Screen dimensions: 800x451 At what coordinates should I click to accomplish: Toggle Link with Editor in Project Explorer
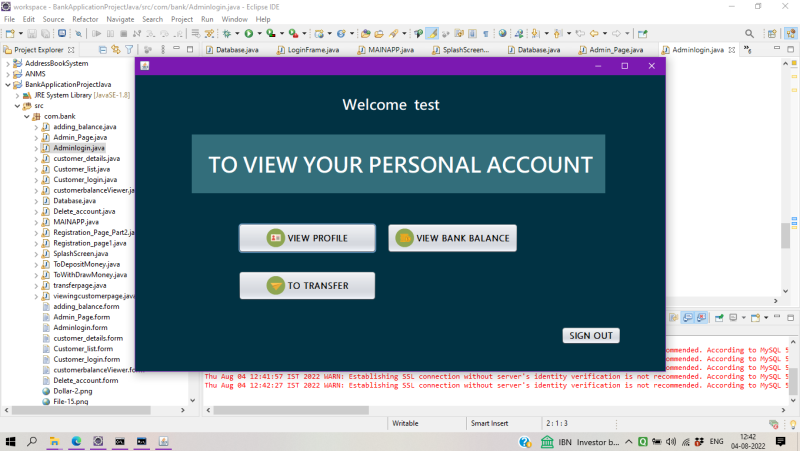point(116,49)
